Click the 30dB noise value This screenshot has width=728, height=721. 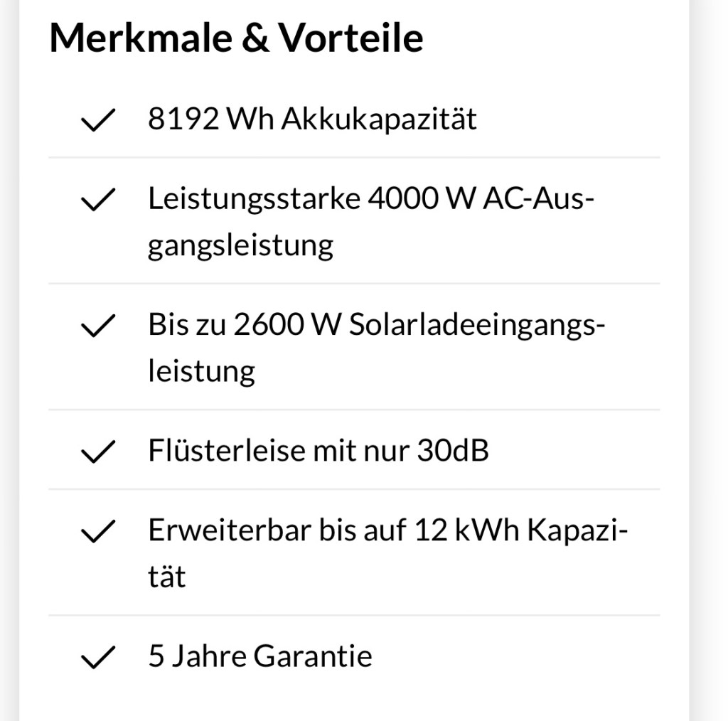point(452,450)
